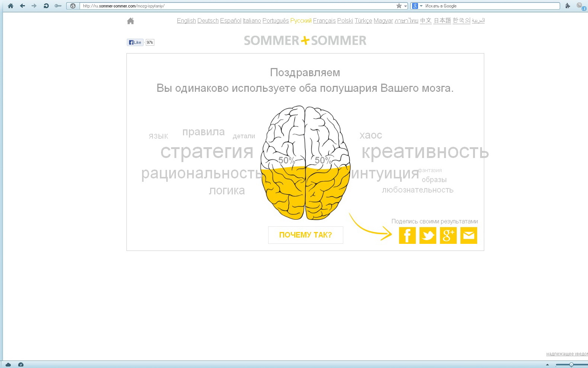Switch language to Español
The width and height of the screenshot is (588, 368).
(231, 21)
